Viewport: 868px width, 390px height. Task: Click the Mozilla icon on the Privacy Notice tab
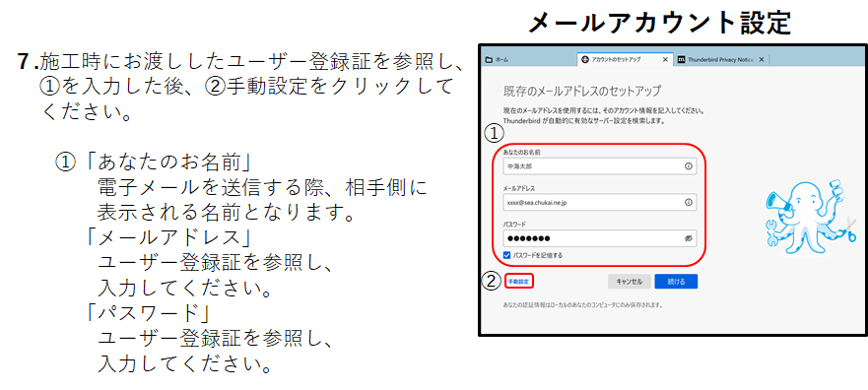tap(681, 59)
